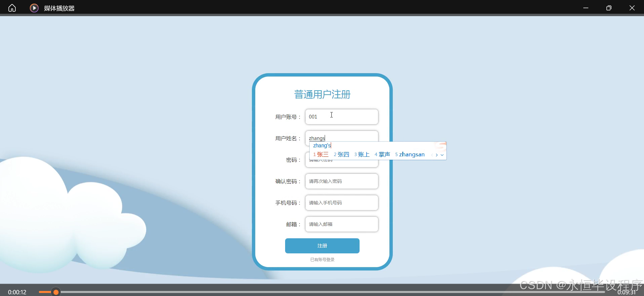Click the blue 注册 button
This screenshot has height=296, width=644.
click(322, 246)
